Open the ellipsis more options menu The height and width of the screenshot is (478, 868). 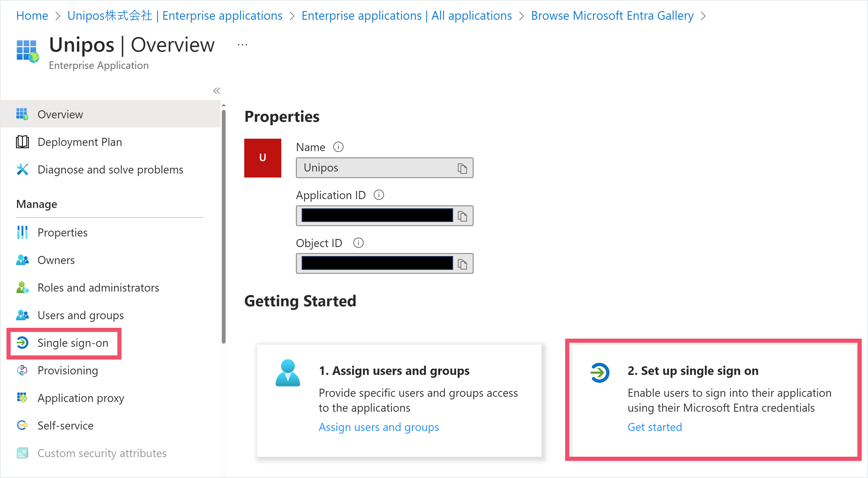(242, 45)
